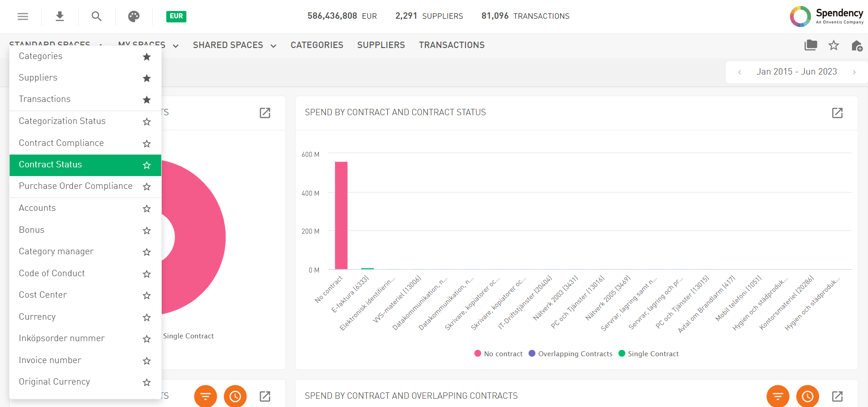The image size is (868, 407).
Task: Open Spend by Contract chart in expanded view
Action: click(x=837, y=113)
